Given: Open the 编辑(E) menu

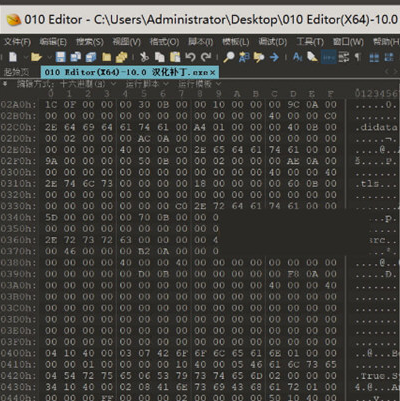Looking at the screenshot, I should (x=53, y=42).
